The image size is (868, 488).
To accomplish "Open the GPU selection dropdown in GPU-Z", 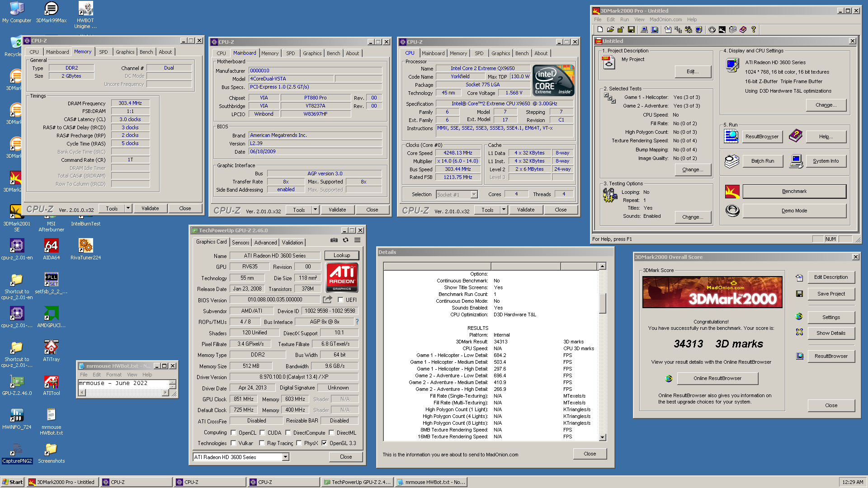I will (x=285, y=457).
